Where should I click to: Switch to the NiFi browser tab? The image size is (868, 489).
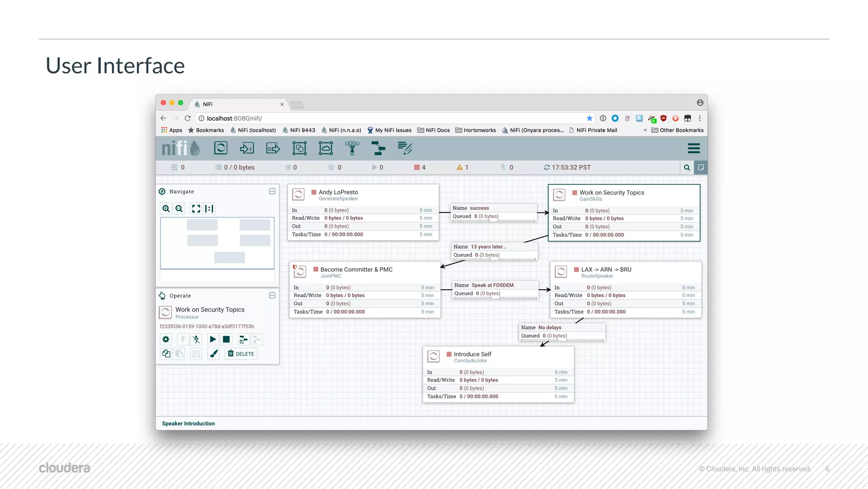pos(239,104)
